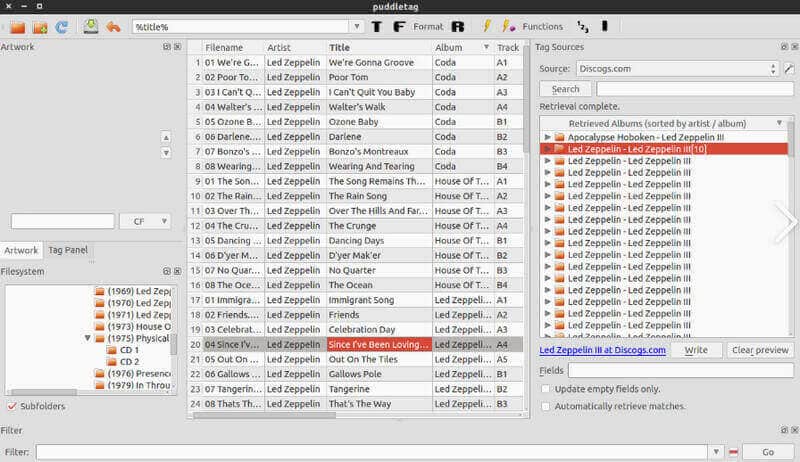Screen dimensions: 800x462
Task: Open the %title% pattern dropdown arrow
Action: (x=357, y=27)
